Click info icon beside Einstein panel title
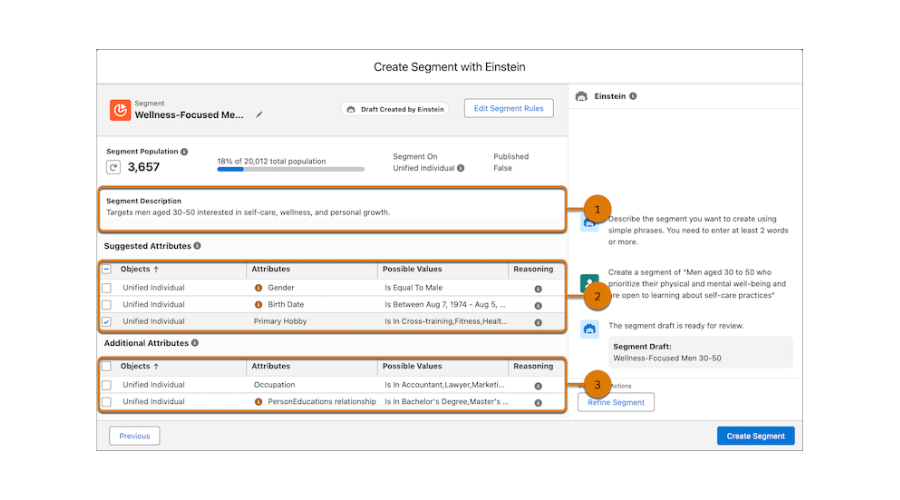The height and width of the screenshot is (500, 900). (x=633, y=96)
